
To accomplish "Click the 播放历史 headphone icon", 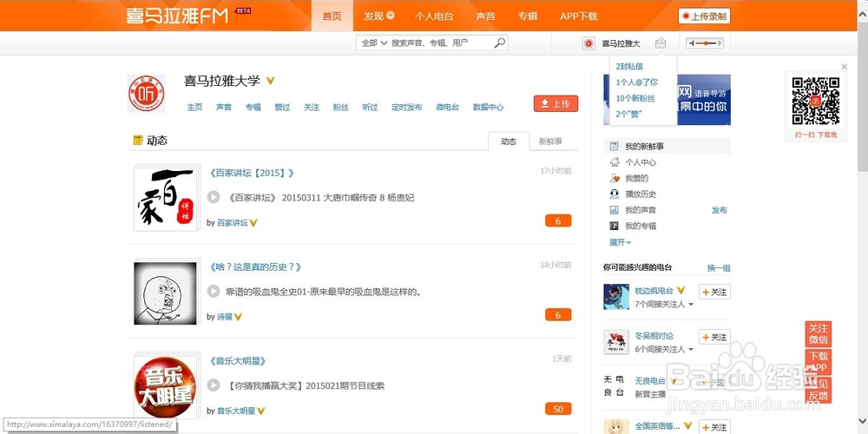I will (614, 194).
